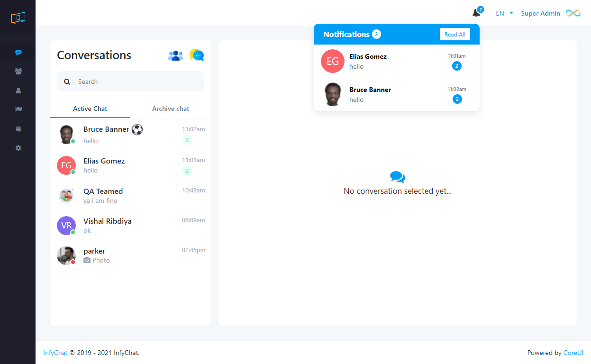Select the single user sidebar icon
The image size is (591, 364).
18,91
